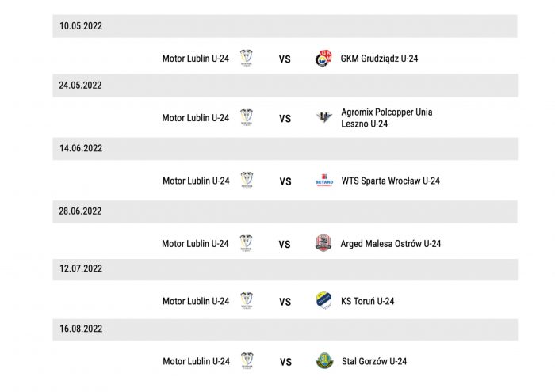555x392 pixels.
Task: Click VS label of Stal Gorzów match
Action: (285, 362)
